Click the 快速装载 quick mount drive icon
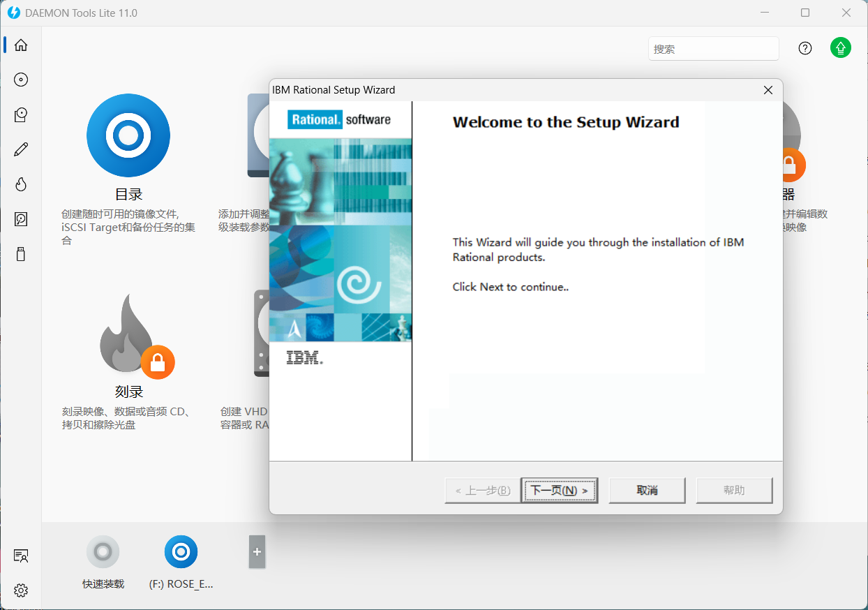Screen dimensions: 868x610 [103, 552]
